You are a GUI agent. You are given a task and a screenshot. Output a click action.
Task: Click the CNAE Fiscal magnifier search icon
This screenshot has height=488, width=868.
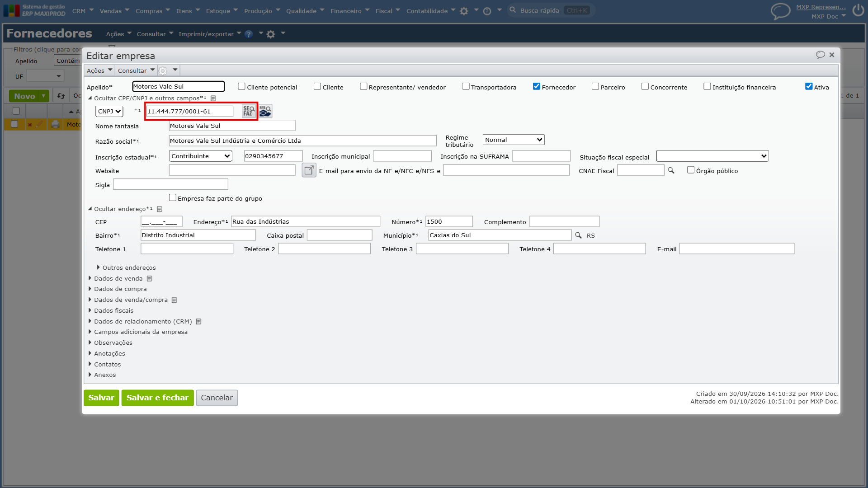(671, 170)
